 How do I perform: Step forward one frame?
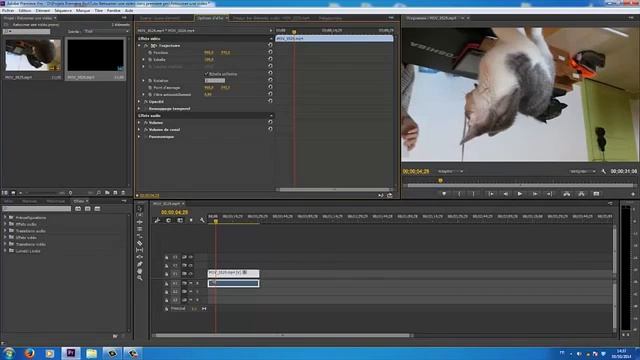535,194
